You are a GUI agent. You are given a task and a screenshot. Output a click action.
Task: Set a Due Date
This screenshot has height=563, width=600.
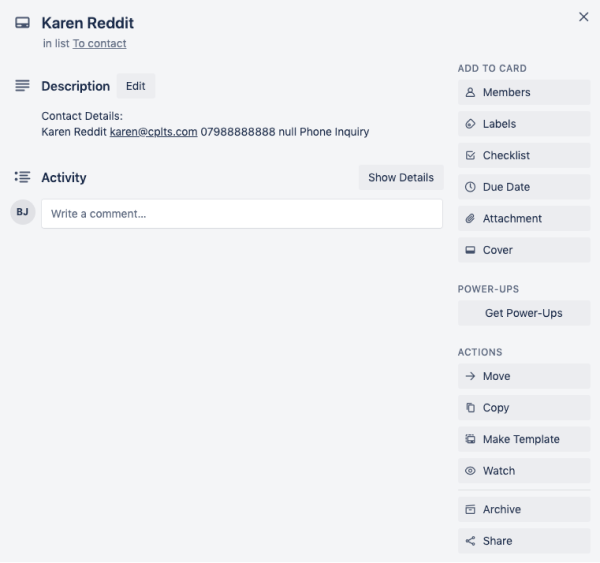523,187
